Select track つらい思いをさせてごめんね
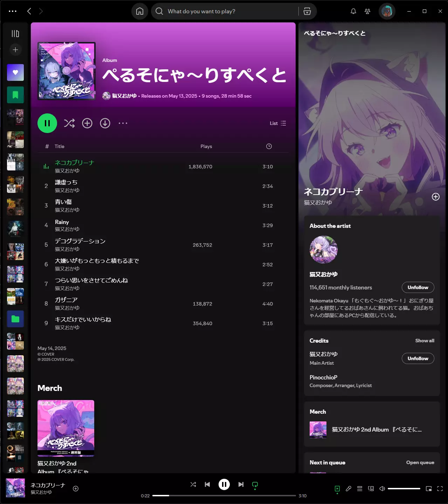Viewport: 448px width, 504px height. tap(163, 284)
